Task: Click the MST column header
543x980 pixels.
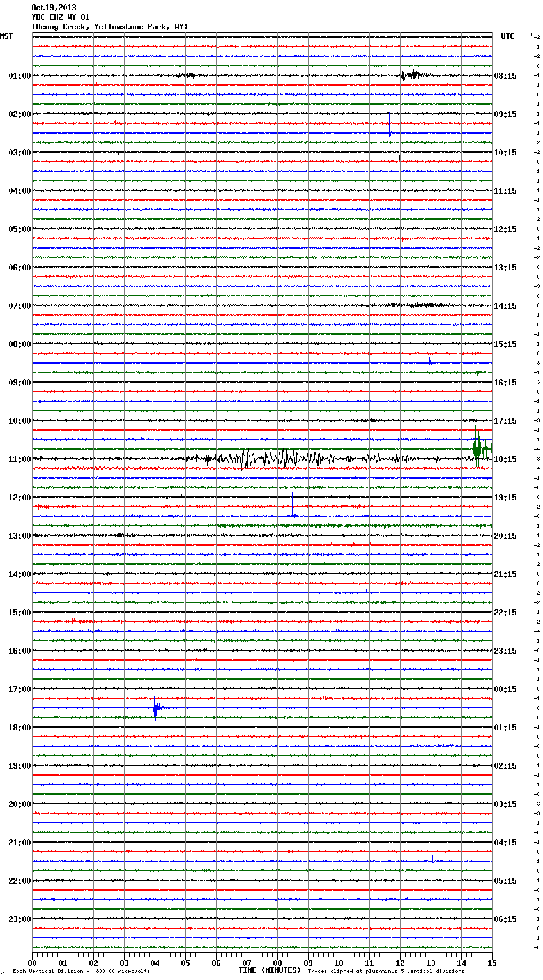Action: coord(6,36)
